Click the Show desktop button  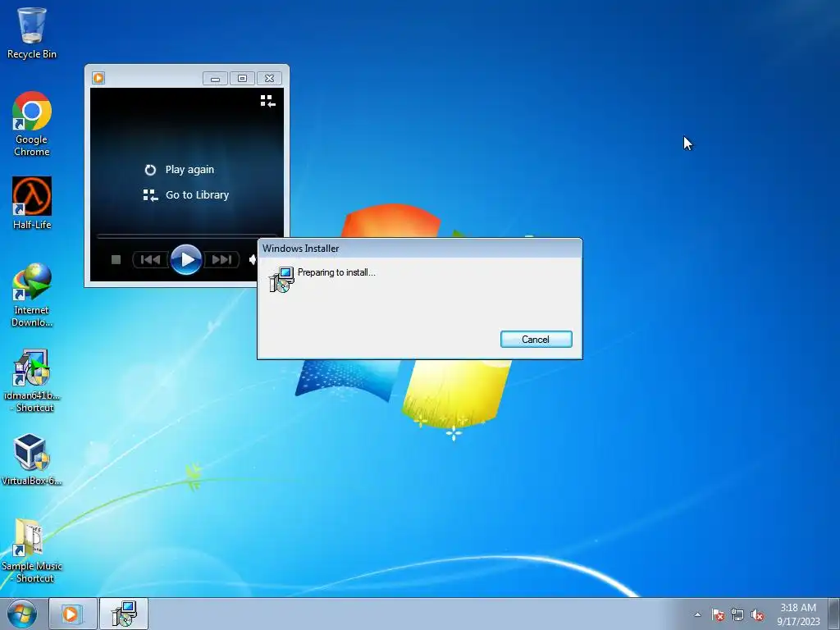pos(834,614)
